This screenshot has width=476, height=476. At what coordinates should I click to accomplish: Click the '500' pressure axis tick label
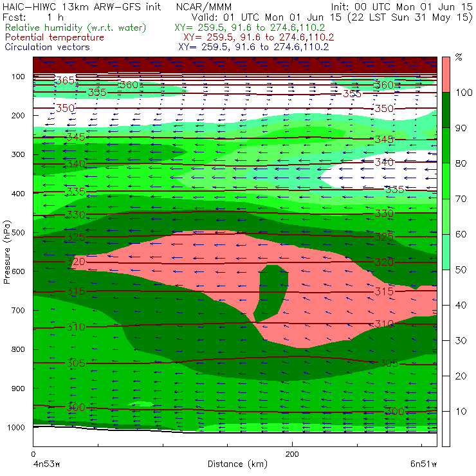tap(18, 232)
